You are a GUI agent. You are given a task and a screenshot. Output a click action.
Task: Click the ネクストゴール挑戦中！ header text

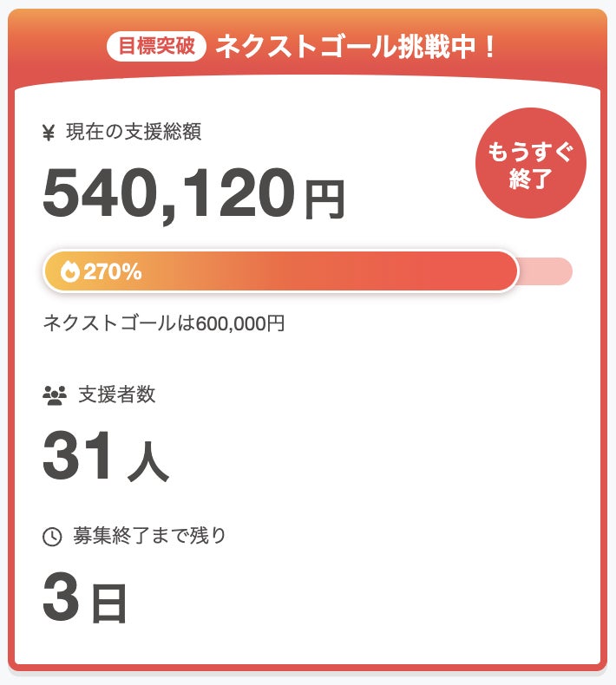[x=357, y=46]
